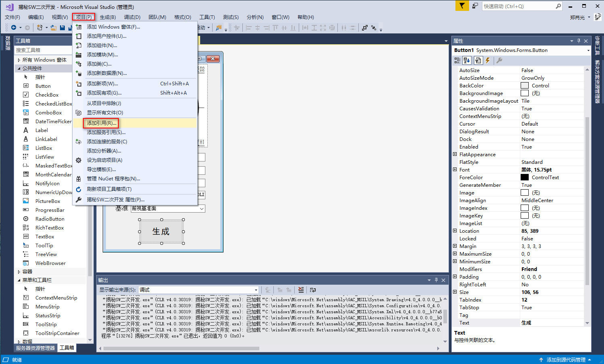
Task: Toggle auto-hide pin on Properties panel
Action: pos(579,41)
